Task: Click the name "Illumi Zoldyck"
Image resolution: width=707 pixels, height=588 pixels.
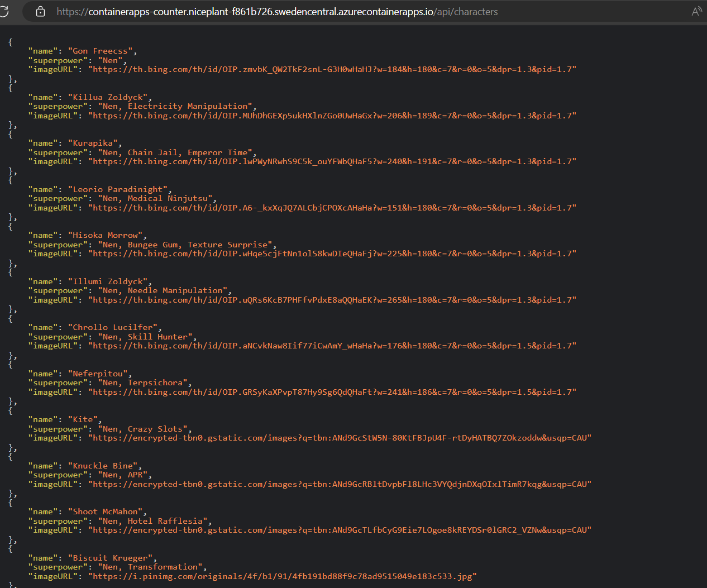Action: point(108,281)
